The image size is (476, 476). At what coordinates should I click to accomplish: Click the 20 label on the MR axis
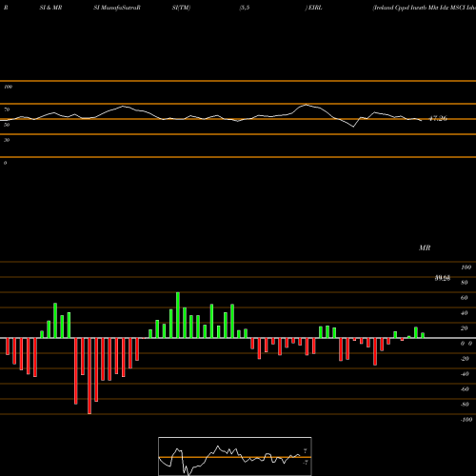(x=465, y=328)
